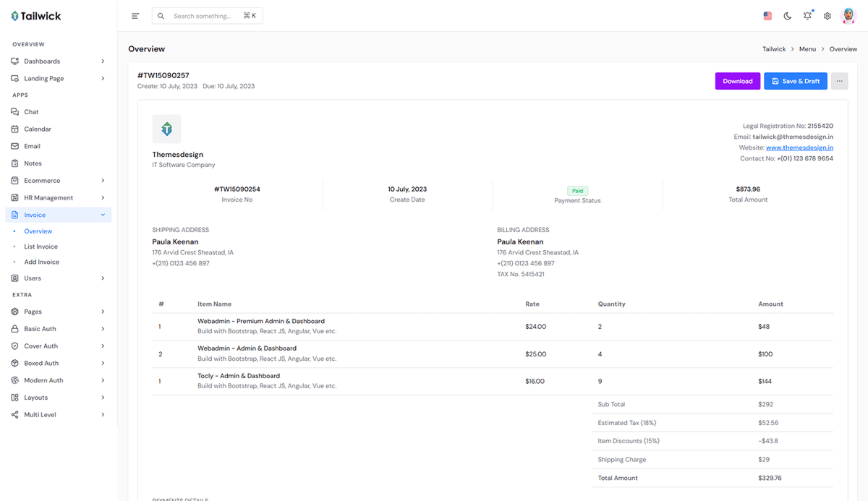Image resolution: width=868 pixels, height=501 pixels.
Task: Open Calendar in the sidebar
Action: point(38,129)
